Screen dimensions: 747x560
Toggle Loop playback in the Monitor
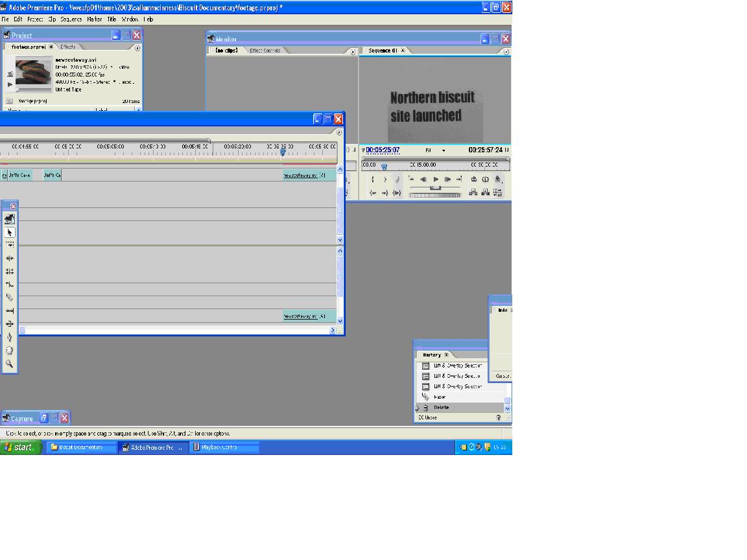click(x=474, y=180)
